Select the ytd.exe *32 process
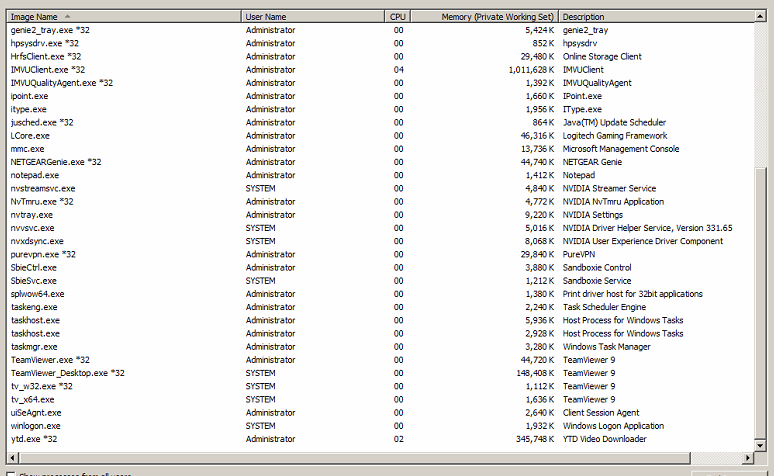The image size is (774, 476). 380,439
